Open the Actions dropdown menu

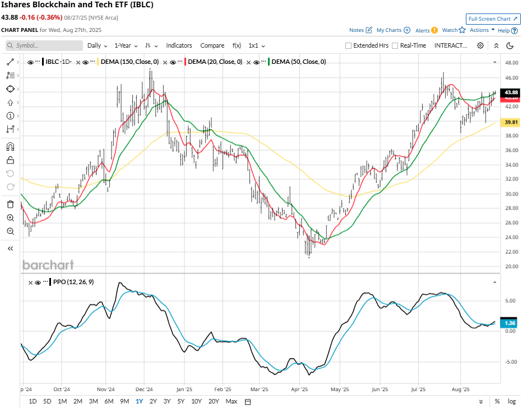[482, 30]
